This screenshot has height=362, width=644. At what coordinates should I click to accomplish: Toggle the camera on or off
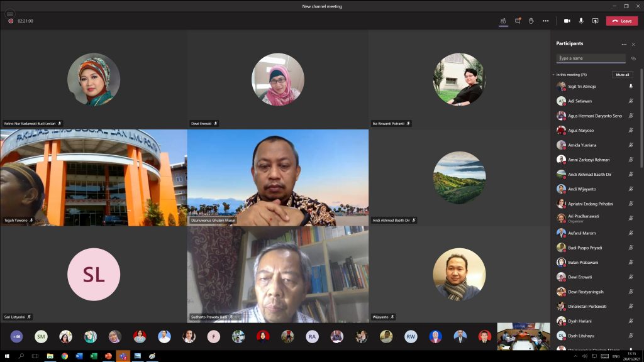tap(567, 21)
